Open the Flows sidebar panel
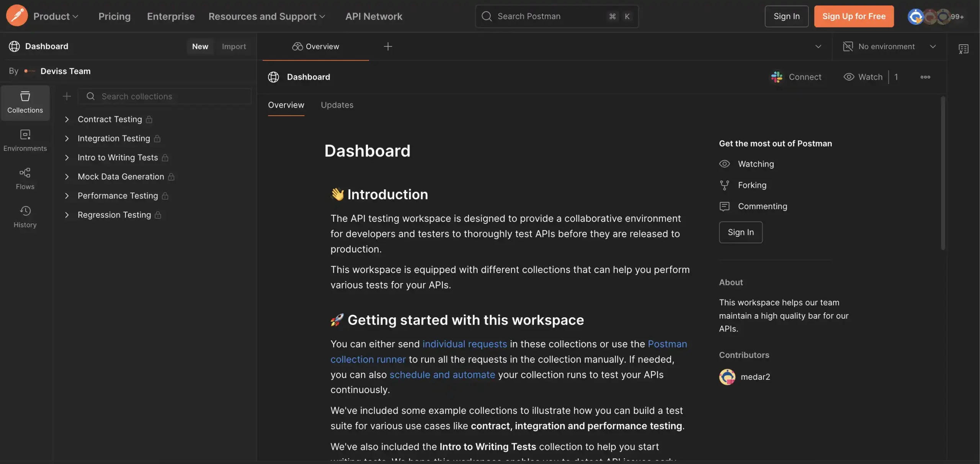Screen dimensions: 980x464 point(25,179)
